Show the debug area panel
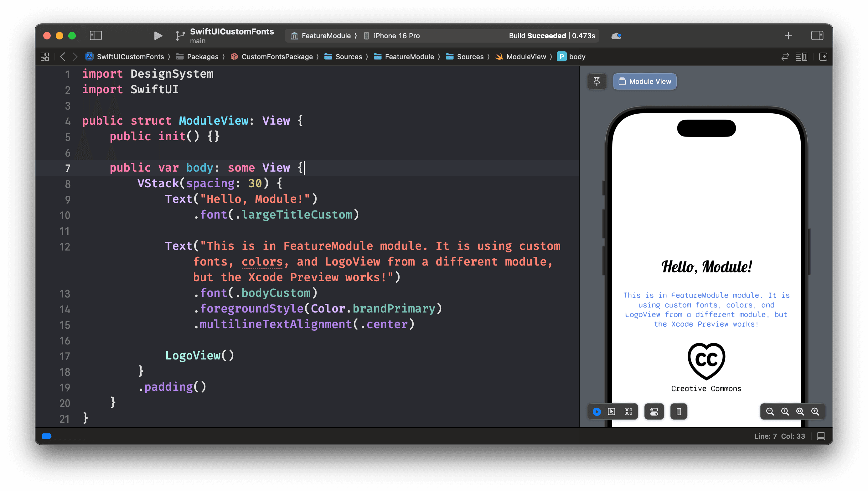Viewport: 868px width, 491px height. coord(821,436)
